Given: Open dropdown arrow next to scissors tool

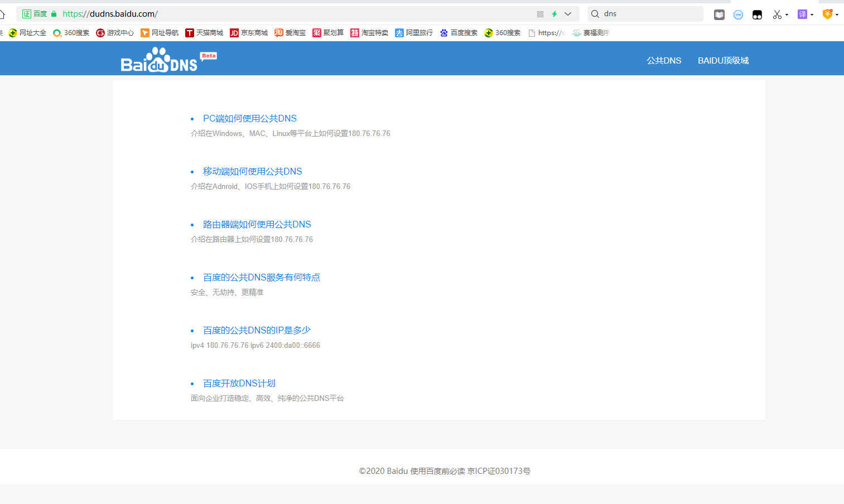Looking at the screenshot, I should click(x=787, y=14).
